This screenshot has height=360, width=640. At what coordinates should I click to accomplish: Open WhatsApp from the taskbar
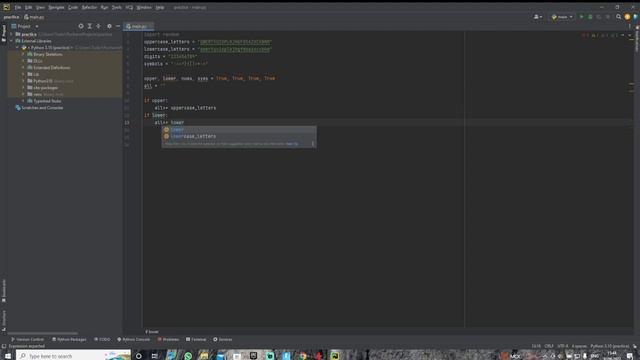(188, 356)
